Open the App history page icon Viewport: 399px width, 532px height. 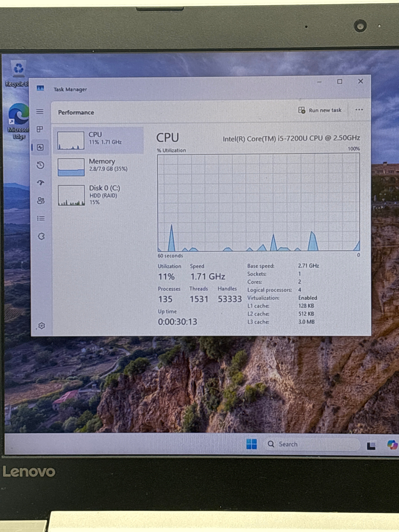click(x=40, y=165)
